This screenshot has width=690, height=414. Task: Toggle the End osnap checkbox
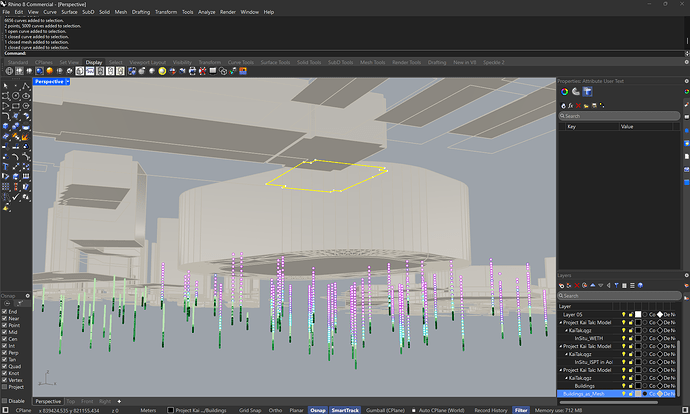pos(4,311)
